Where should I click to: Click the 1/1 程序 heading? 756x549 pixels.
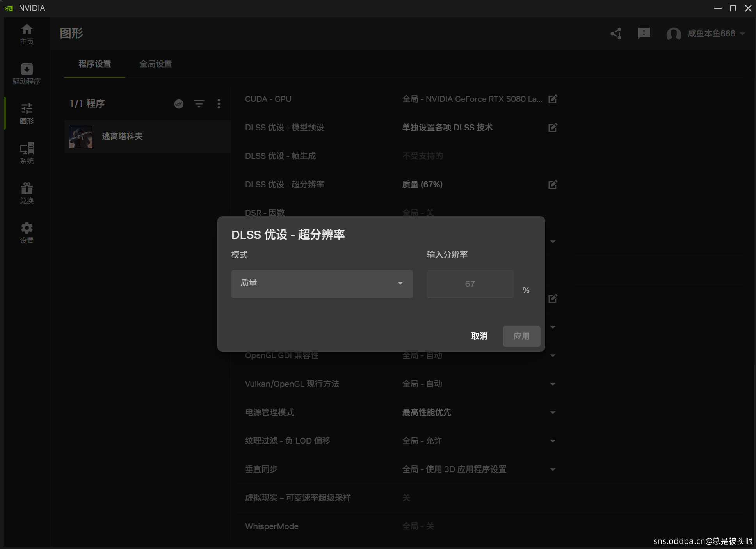(x=87, y=104)
